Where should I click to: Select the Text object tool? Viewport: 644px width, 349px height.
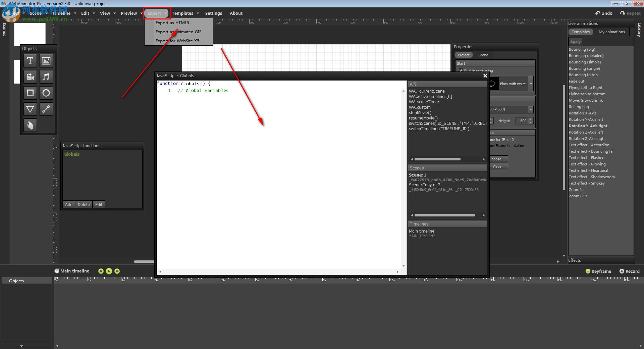(30, 61)
